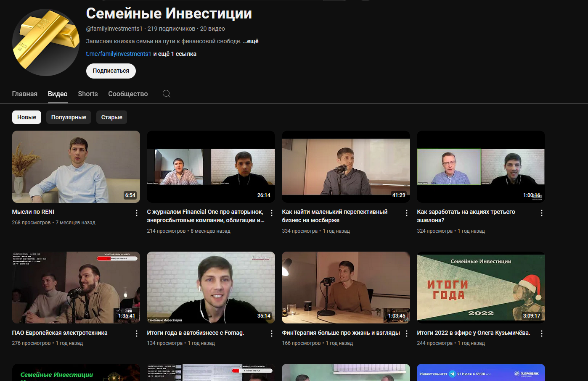Click the 219 подписчиков text

click(171, 29)
